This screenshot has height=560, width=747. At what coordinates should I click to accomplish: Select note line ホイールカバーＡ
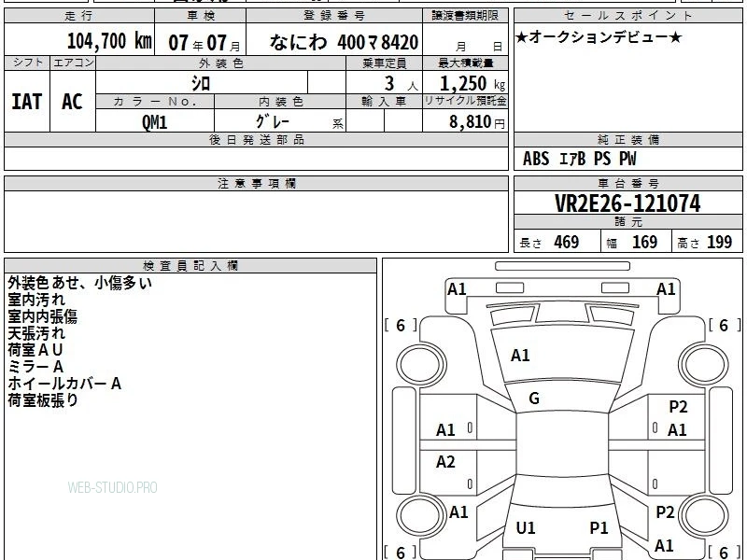coord(64,384)
